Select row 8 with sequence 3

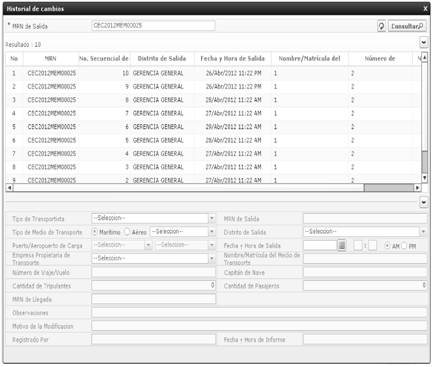pos(213,167)
